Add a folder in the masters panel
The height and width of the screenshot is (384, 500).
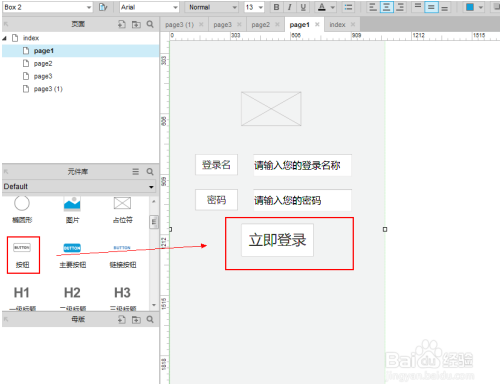[x=136, y=319]
